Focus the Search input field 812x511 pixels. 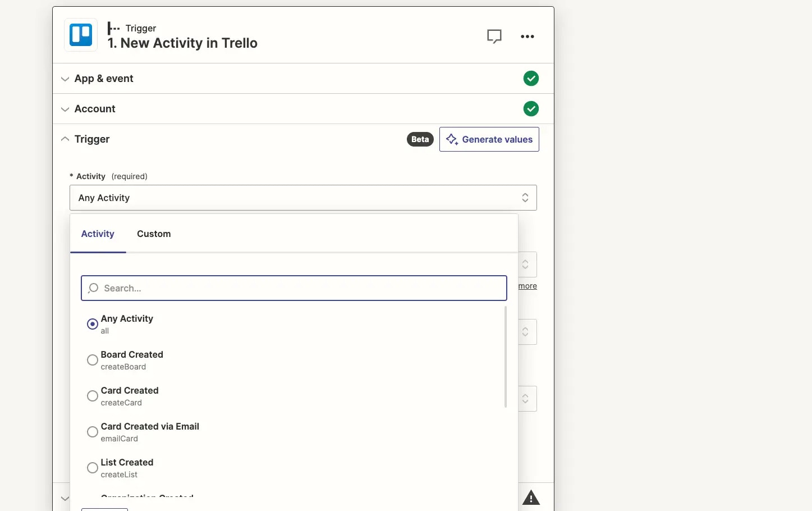click(294, 288)
